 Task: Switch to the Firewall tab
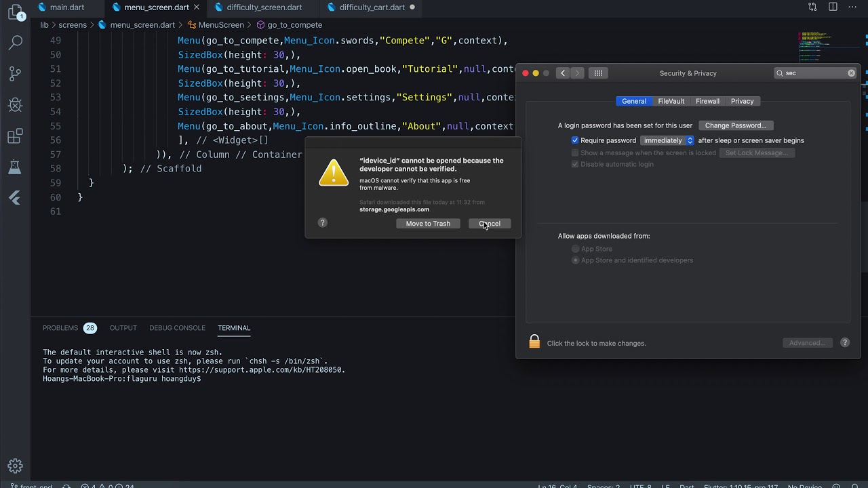click(707, 101)
